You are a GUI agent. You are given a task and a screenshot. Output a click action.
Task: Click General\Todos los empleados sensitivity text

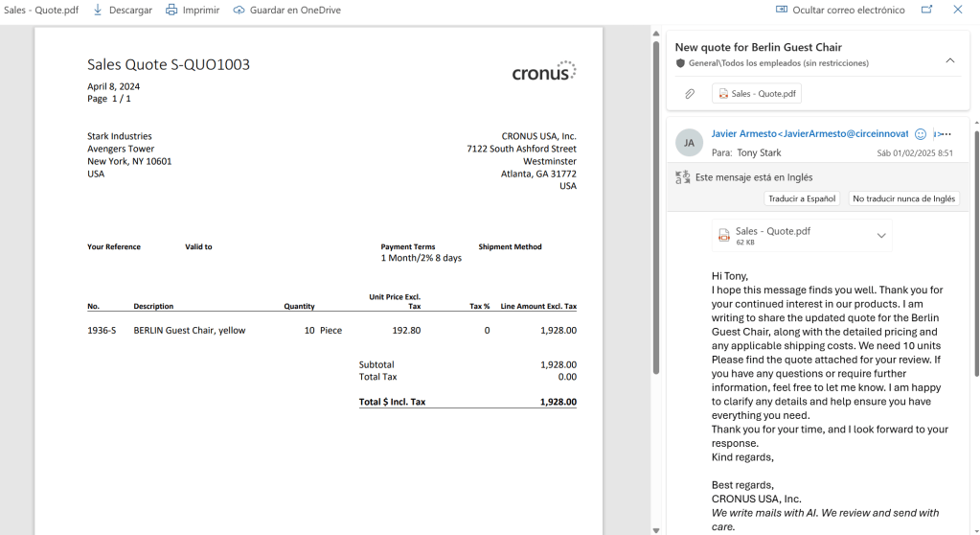point(779,63)
